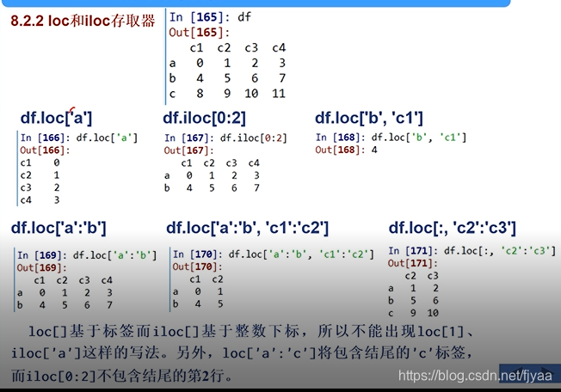
Task: Click the code line 'In [165]: df'
Action: coord(210,17)
